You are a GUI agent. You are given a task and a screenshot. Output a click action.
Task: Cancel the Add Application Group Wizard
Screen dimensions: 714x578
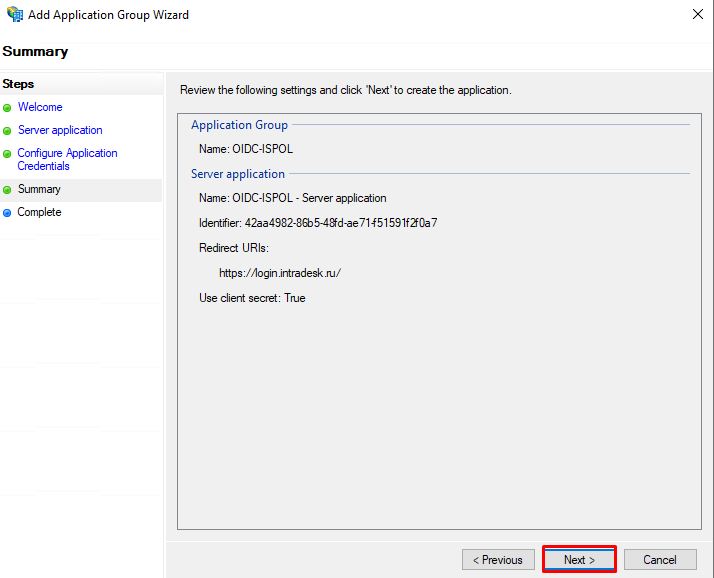coord(660,559)
